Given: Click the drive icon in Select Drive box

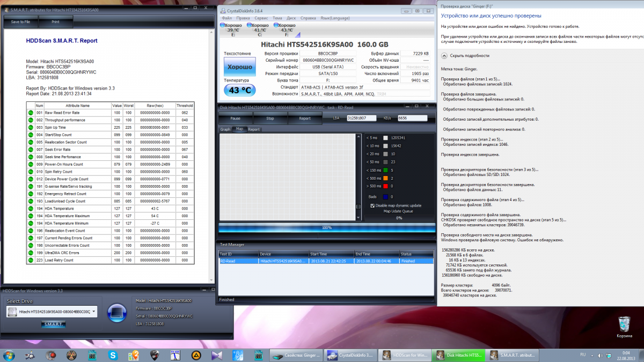Looking at the screenshot, I should click(13, 311).
